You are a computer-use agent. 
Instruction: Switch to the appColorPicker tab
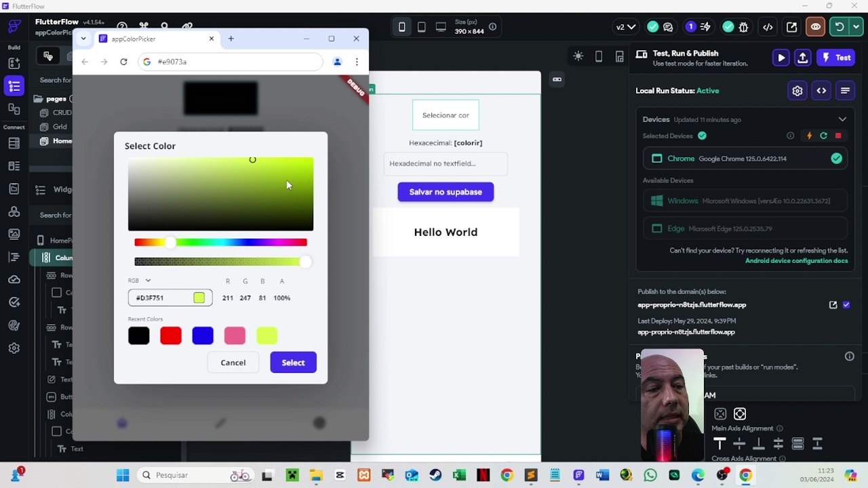tap(156, 39)
